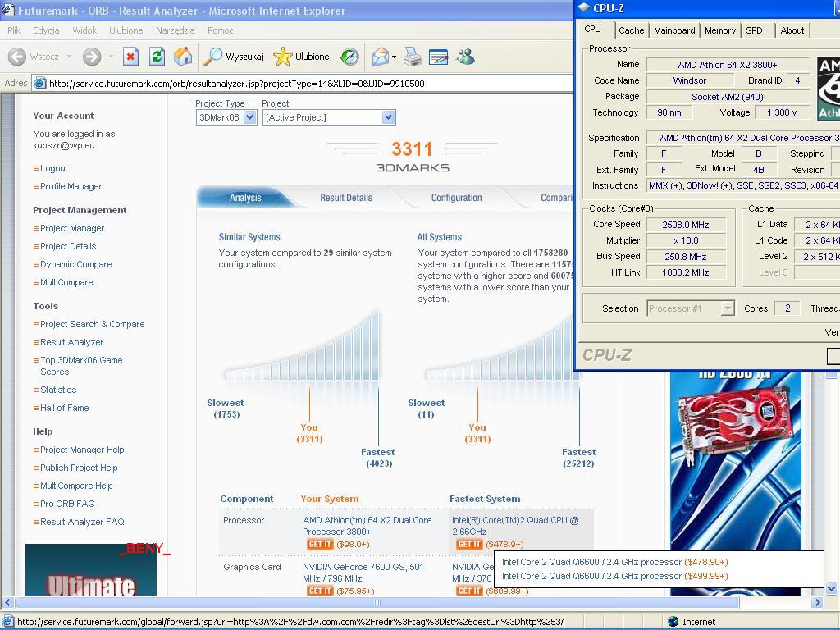Open the Project Details link
Viewport: 840px width, 630px height.
coord(68,246)
